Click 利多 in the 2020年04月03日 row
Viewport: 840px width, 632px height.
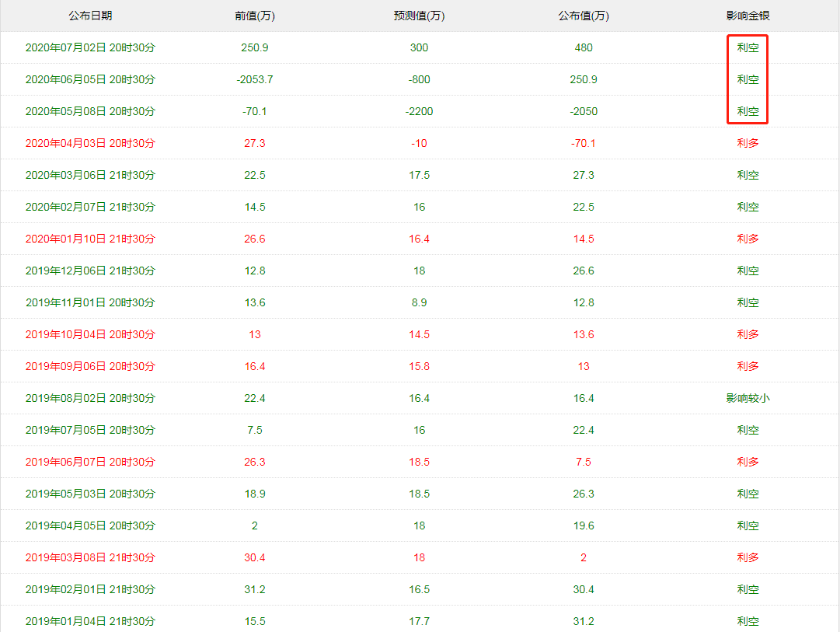coord(748,143)
